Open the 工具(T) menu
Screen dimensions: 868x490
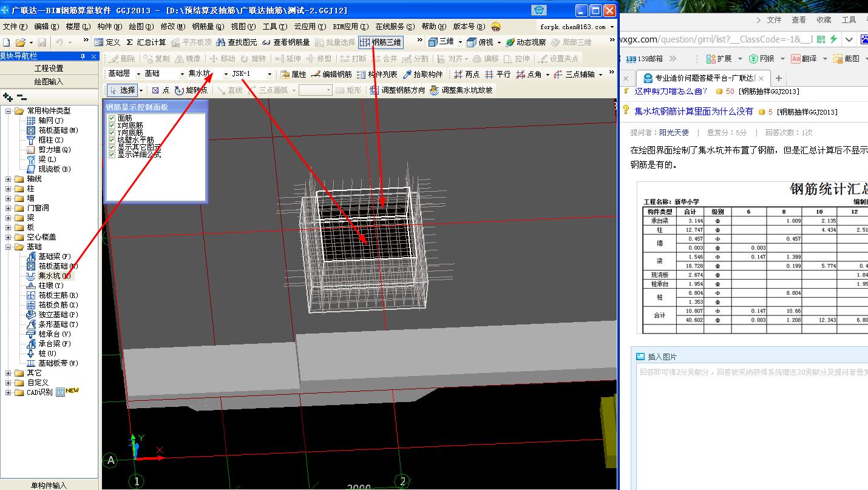coord(274,27)
